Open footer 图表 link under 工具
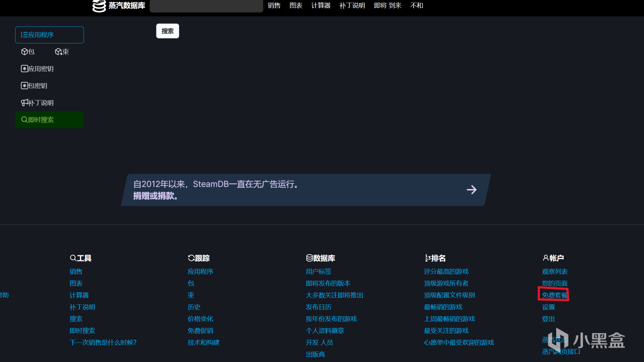The image size is (644, 362). (x=76, y=283)
